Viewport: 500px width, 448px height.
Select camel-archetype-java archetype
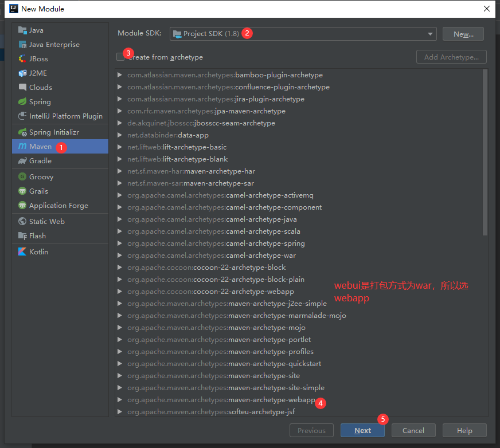212,219
